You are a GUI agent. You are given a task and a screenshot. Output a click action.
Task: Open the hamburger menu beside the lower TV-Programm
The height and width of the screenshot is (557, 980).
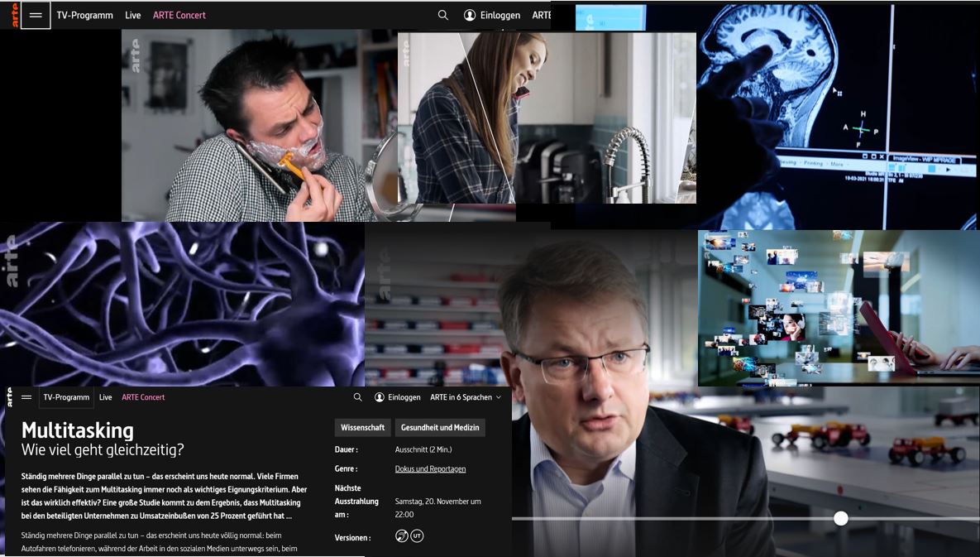(x=26, y=397)
